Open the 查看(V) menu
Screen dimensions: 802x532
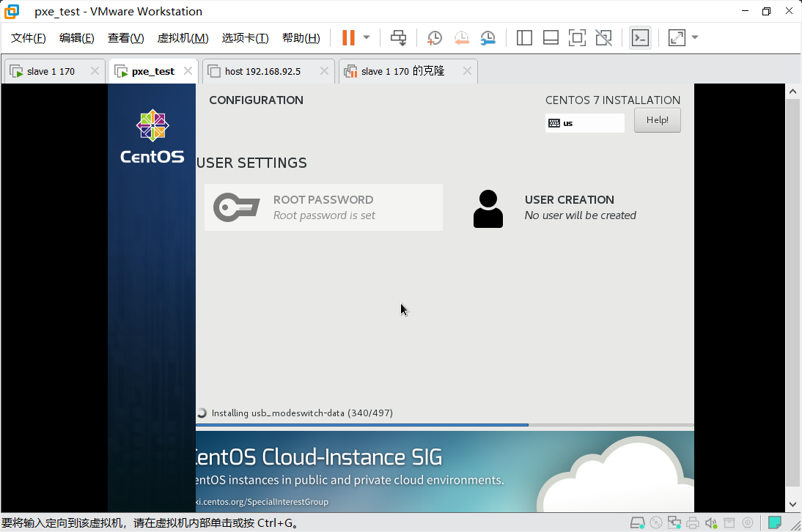(126, 38)
